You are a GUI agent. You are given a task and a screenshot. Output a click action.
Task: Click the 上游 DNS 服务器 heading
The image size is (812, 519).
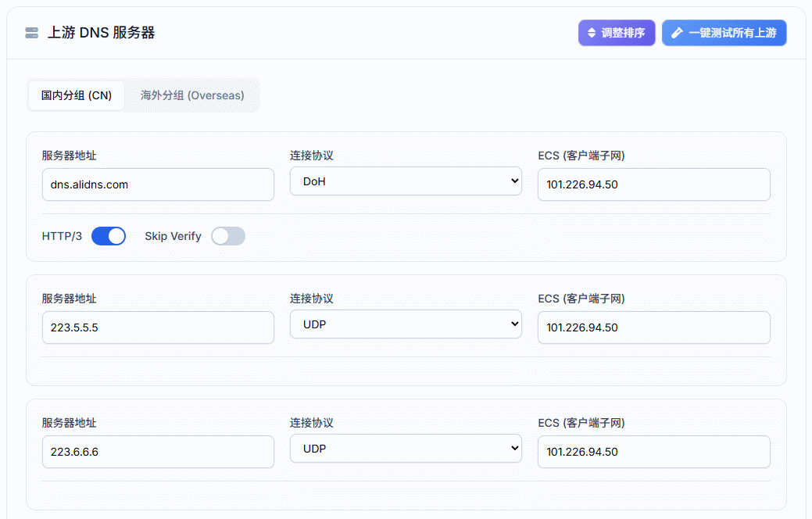[x=101, y=33]
